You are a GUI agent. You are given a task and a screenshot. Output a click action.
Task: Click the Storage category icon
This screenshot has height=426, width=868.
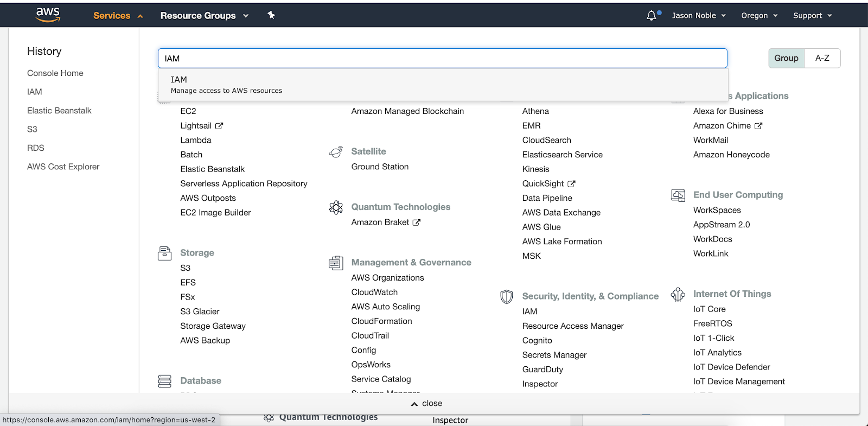[x=164, y=253]
